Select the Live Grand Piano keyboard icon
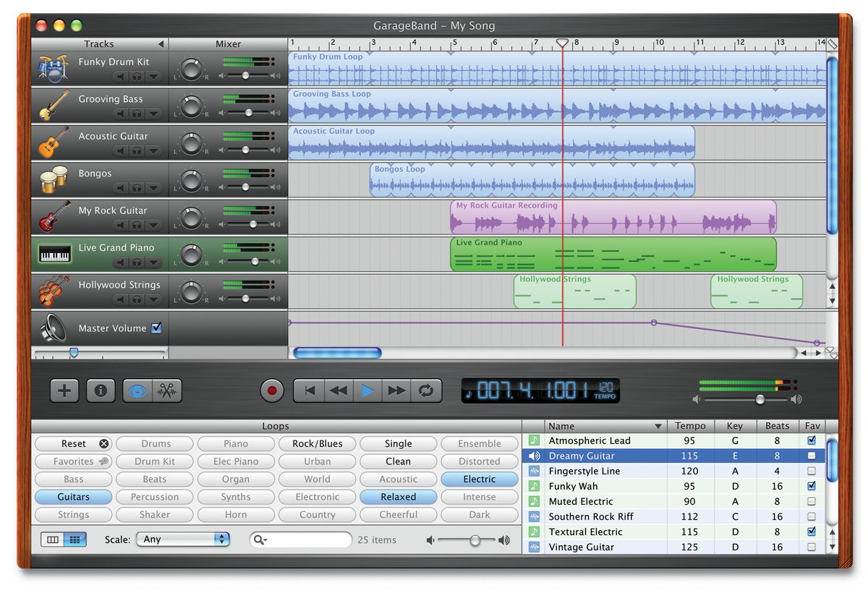The width and height of the screenshot is (868, 593). coord(54,254)
